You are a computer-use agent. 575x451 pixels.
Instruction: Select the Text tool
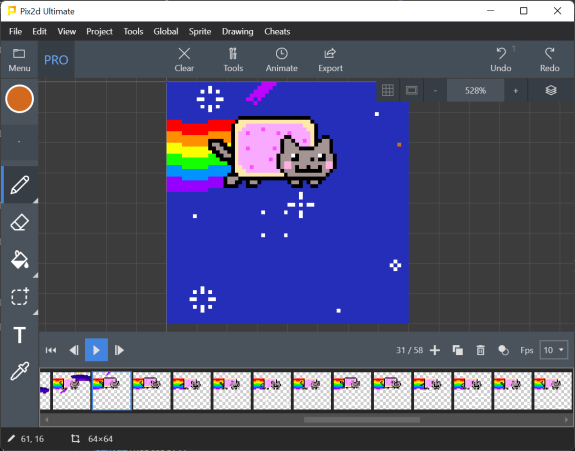coord(19,334)
